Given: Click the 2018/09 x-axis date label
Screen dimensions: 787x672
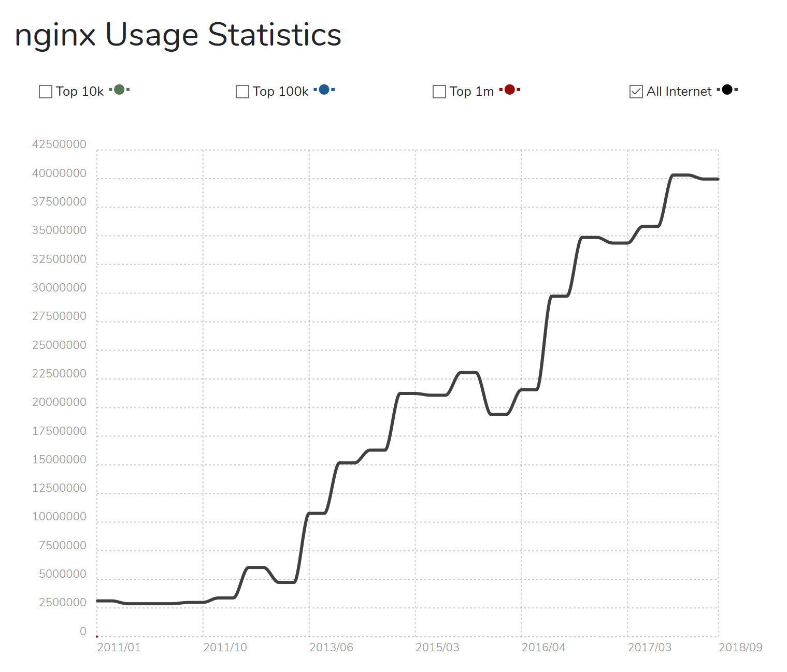Looking at the screenshot, I should click(740, 648).
